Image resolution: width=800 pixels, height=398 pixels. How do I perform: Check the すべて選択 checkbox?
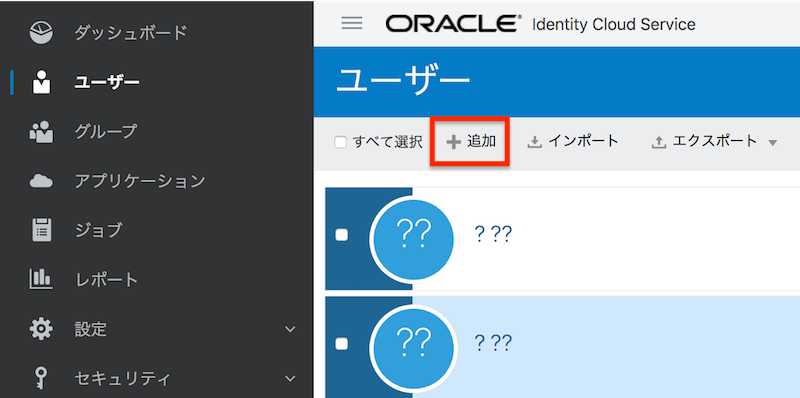pyautogui.click(x=341, y=142)
